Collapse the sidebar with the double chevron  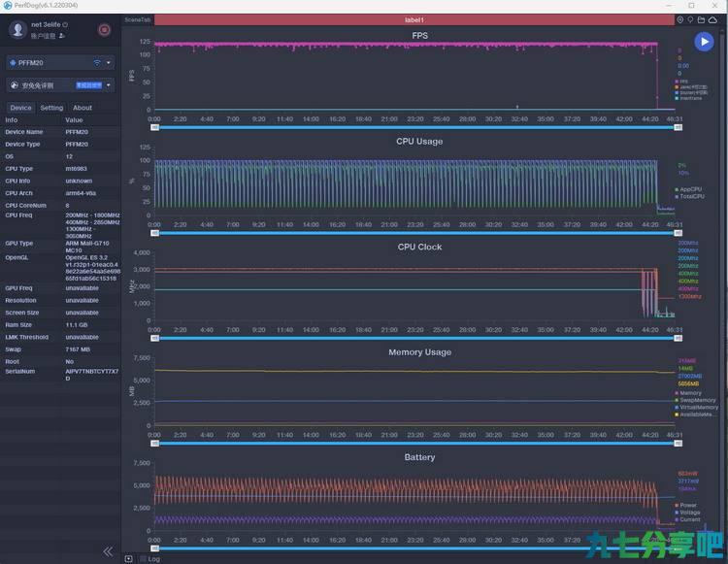108,551
